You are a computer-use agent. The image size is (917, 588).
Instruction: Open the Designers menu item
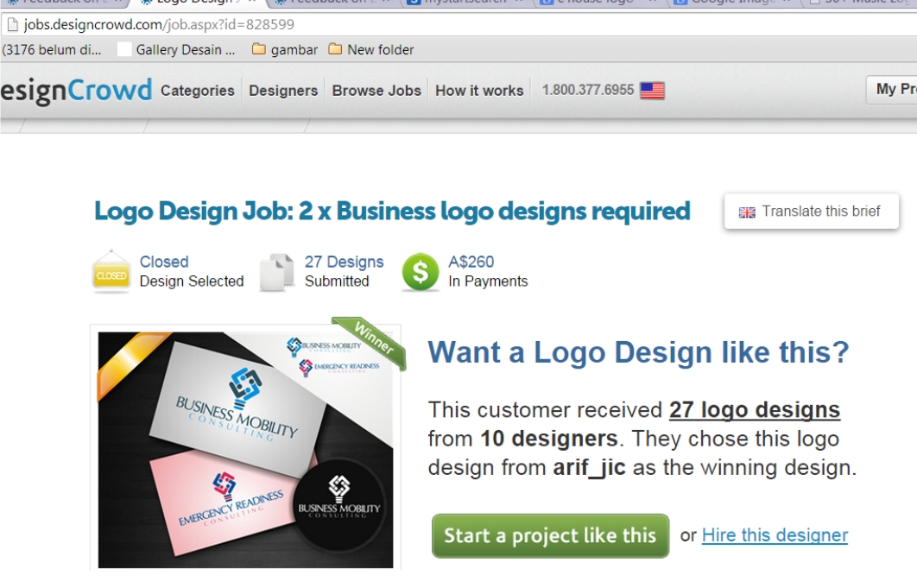pos(283,91)
